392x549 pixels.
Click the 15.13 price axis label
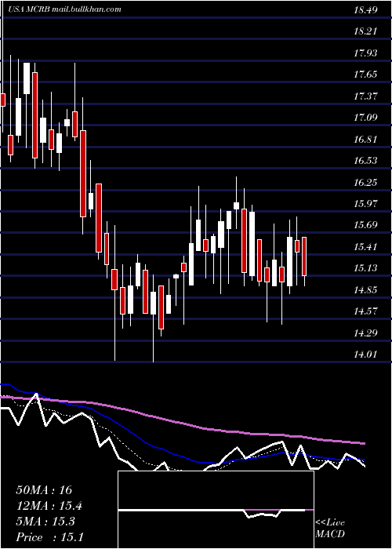point(365,268)
